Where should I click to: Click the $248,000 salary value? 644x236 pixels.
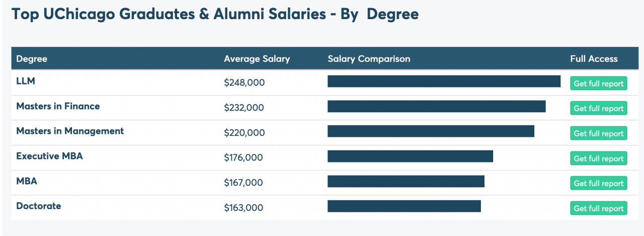(244, 83)
